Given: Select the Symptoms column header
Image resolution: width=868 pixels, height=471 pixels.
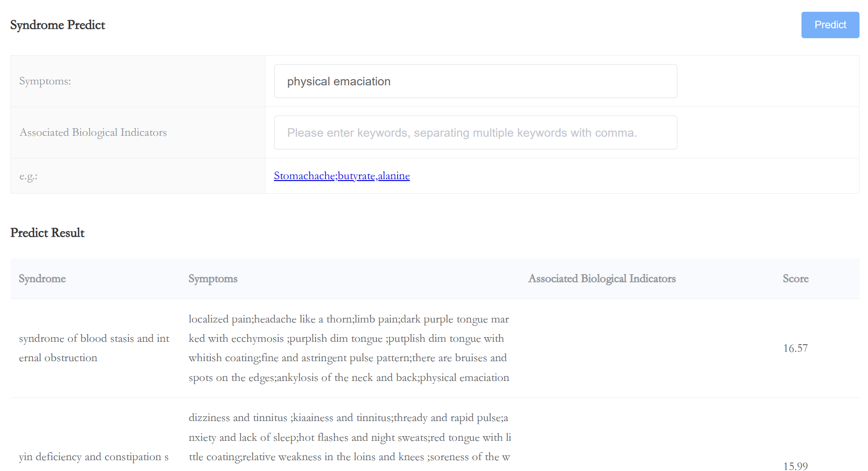Looking at the screenshot, I should pos(213,279).
